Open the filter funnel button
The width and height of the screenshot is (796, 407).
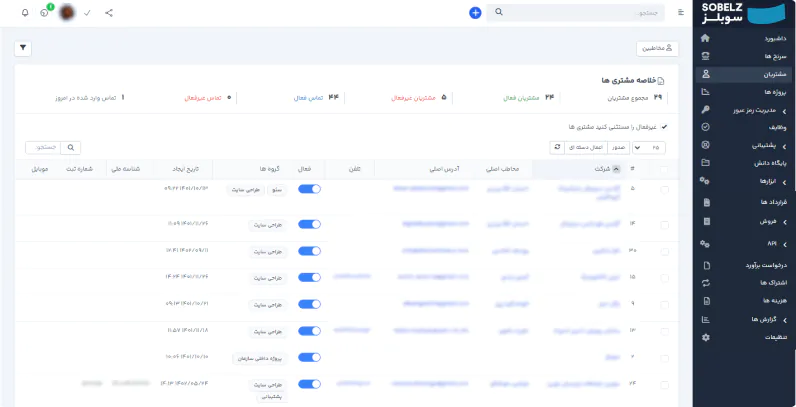click(23, 48)
